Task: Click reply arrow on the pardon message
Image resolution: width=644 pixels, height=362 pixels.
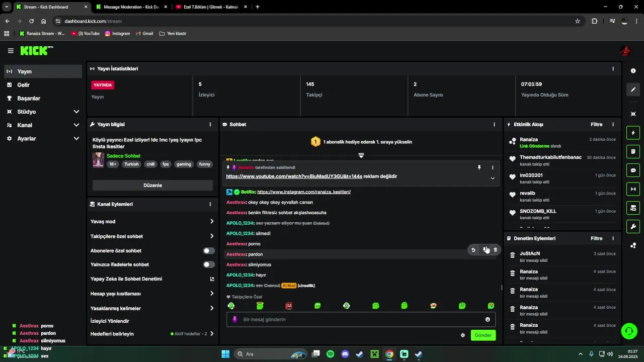Action: 473,250
